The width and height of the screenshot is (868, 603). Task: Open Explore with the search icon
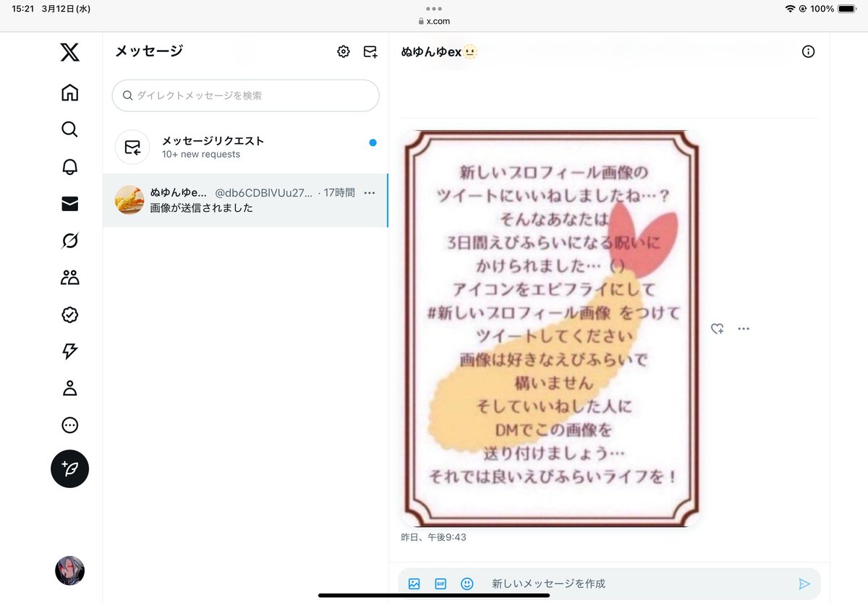tap(69, 129)
